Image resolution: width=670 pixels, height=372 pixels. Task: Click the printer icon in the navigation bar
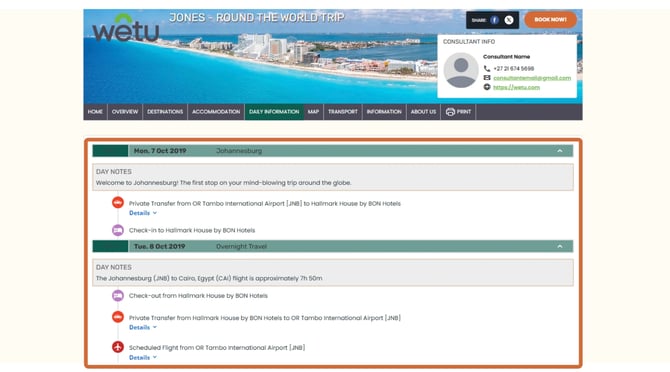[450, 112]
